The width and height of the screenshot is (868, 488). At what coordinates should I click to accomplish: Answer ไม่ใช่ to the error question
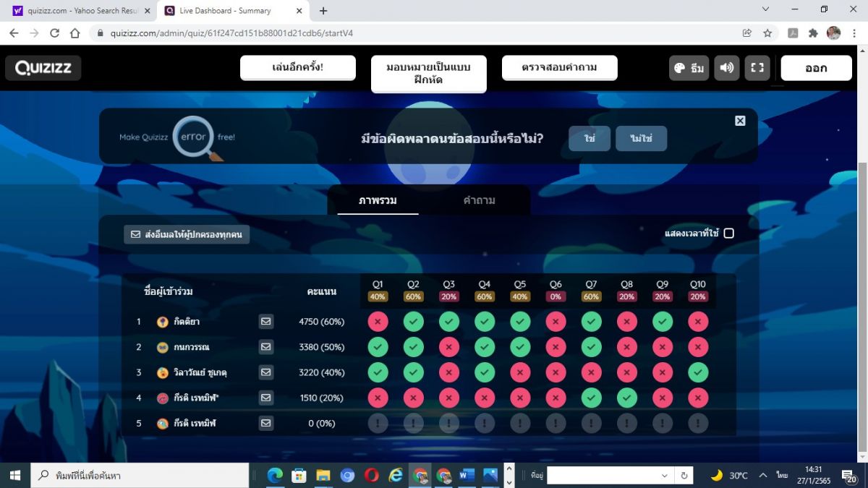[641, 138]
